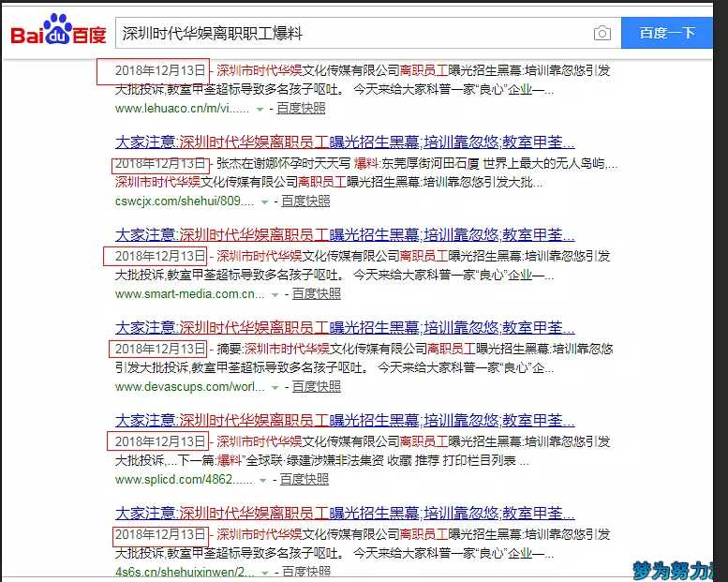Expand dropdown arrow beside www.devascups.com URL
The height and width of the screenshot is (582, 728).
[x=275, y=388]
